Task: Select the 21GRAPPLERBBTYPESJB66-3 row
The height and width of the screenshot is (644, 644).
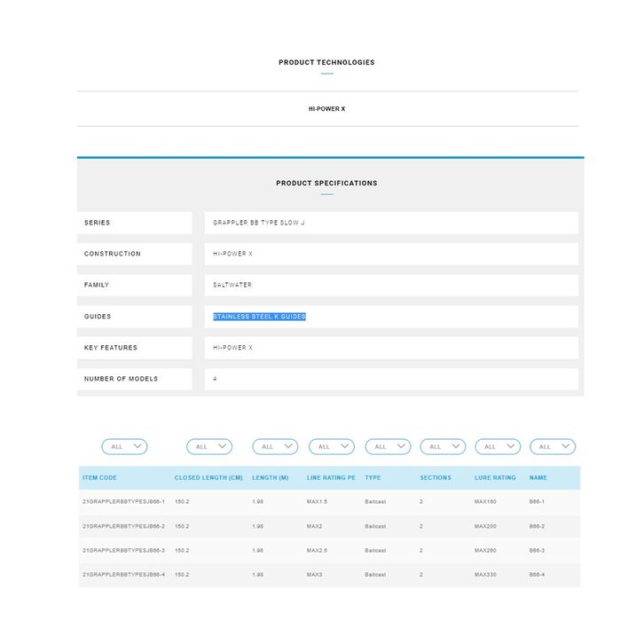Action: pos(124,551)
